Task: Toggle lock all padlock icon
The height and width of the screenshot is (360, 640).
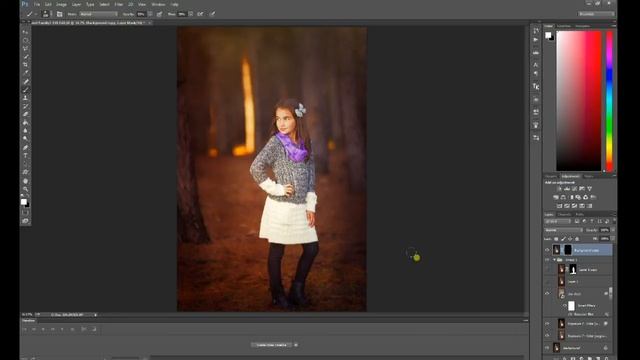Action: (577, 239)
